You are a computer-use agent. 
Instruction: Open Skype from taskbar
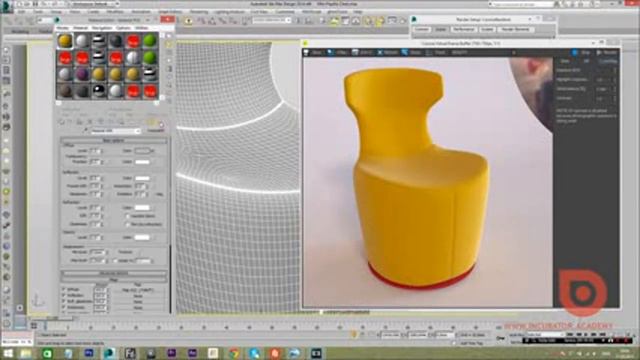pos(254,353)
